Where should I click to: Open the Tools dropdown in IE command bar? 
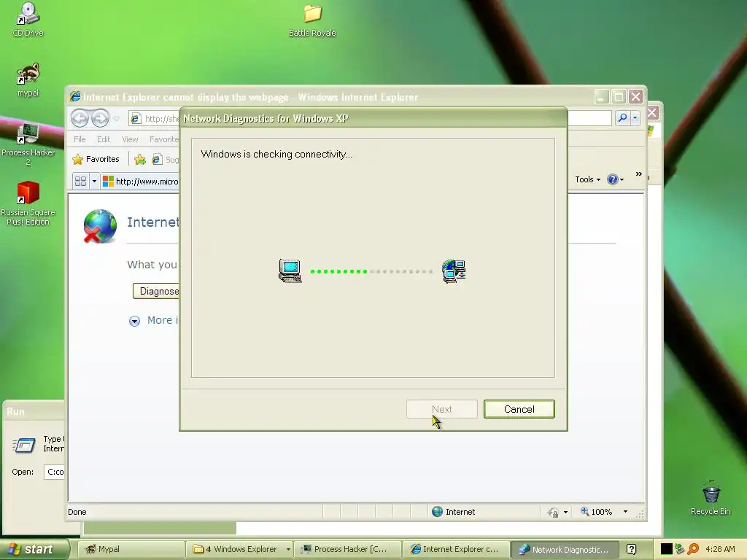(587, 179)
